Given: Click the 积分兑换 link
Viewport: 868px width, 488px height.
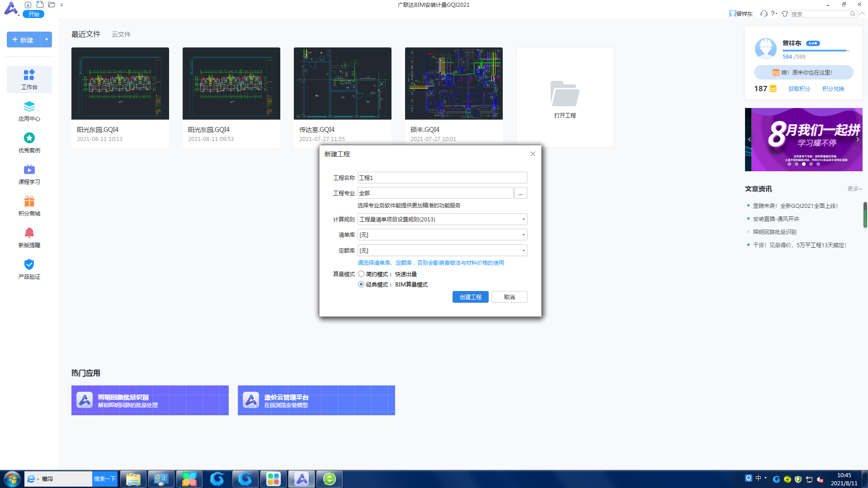Looking at the screenshot, I should click(833, 89).
